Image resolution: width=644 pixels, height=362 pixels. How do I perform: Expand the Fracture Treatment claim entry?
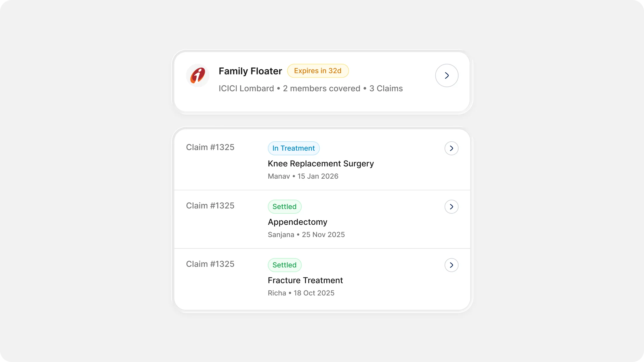point(451,265)
